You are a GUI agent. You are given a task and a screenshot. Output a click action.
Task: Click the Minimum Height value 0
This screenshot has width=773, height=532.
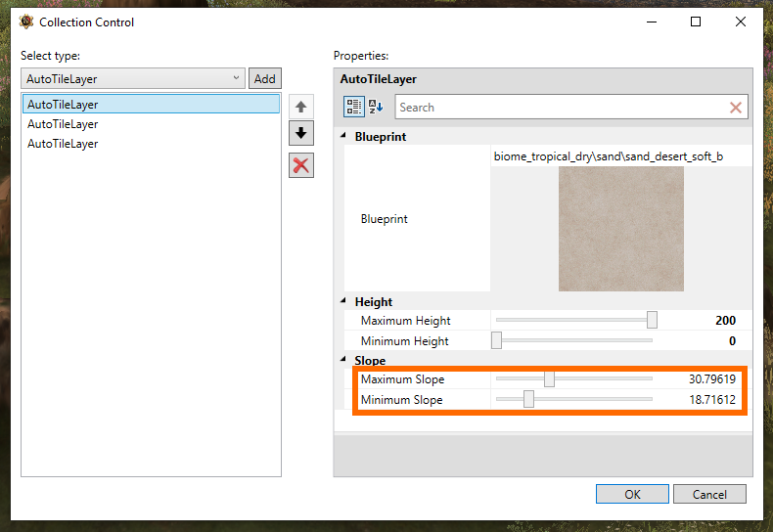tap(732, 341)
